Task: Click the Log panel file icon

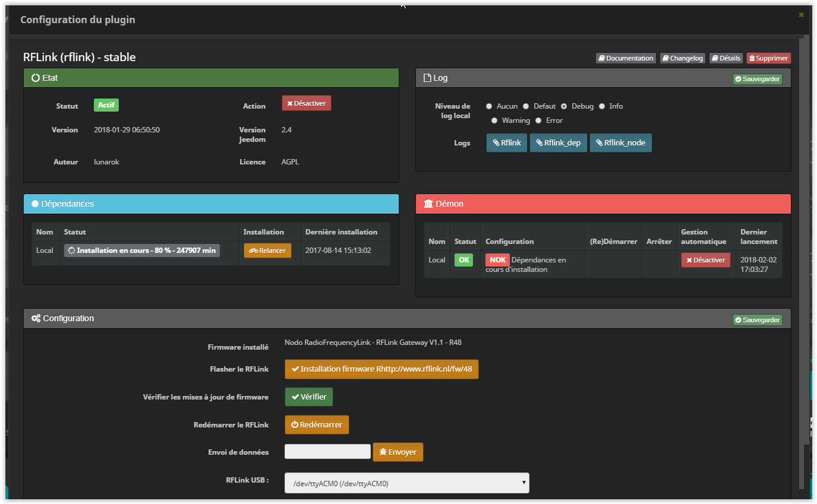Action: (427, 78)
